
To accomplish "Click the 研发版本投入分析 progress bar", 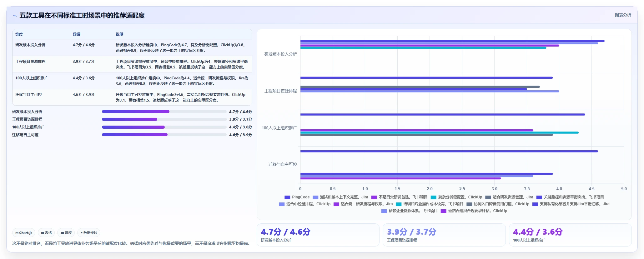I will coord(164,112).
